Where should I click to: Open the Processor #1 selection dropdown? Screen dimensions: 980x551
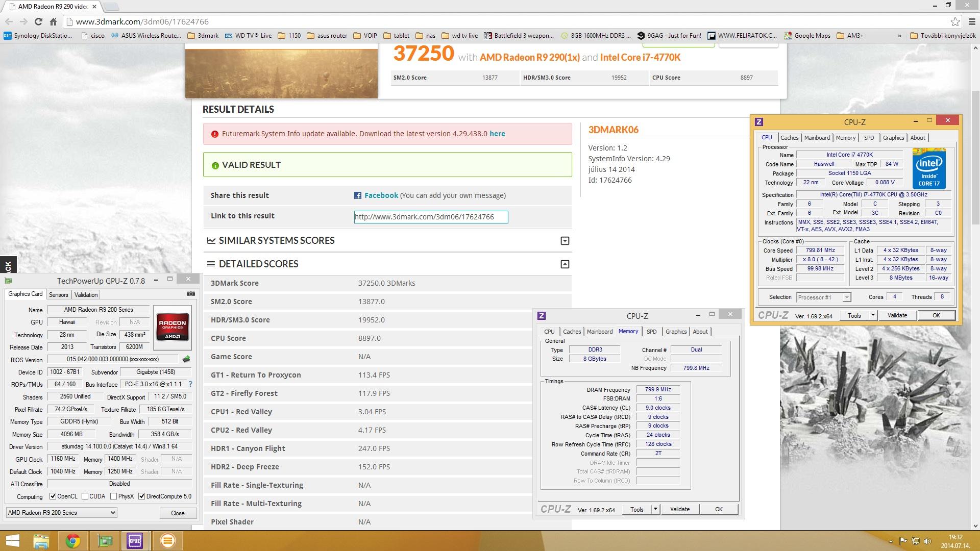[823, 297]
